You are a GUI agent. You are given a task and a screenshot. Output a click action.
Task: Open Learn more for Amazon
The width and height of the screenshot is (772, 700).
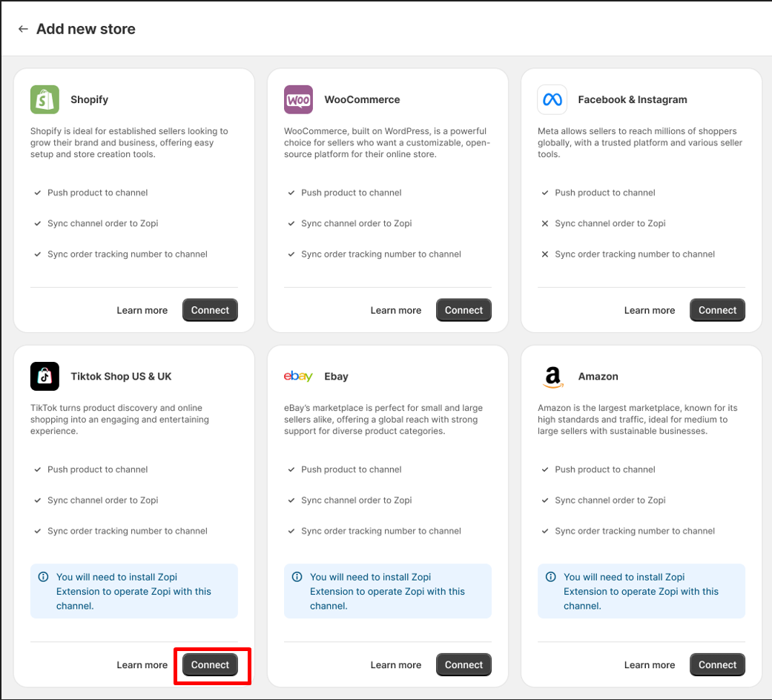(650, 664)
